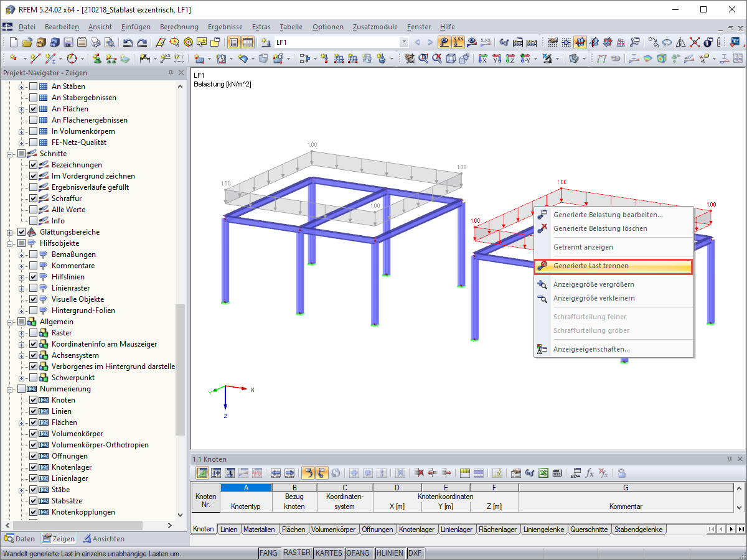Switch to the Zeigen navigator tab
Screen dimensions: 747x560
(59, 539)
